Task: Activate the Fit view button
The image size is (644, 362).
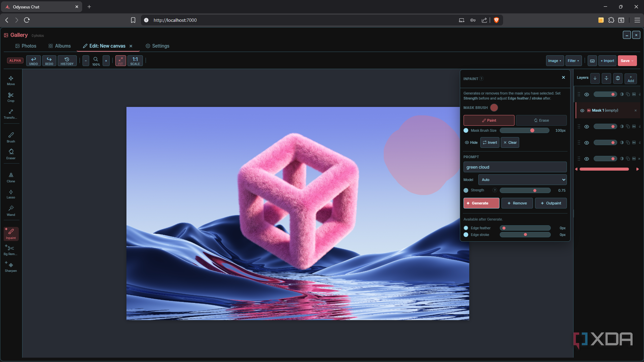Action: (x=121, y=61)
